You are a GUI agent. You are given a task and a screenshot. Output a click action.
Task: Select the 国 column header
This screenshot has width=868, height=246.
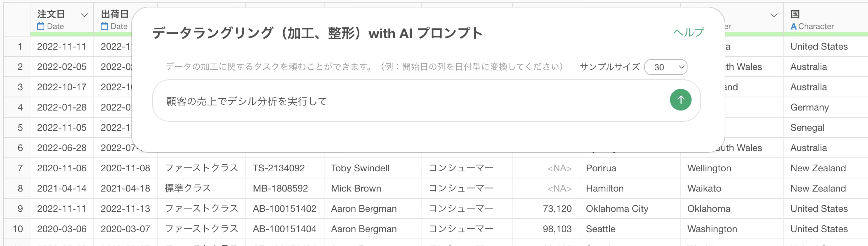[795, 14]
